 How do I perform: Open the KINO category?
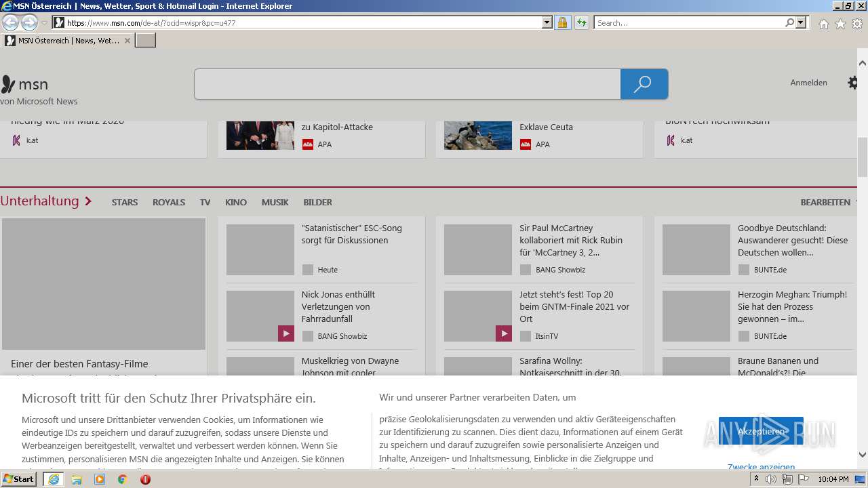pyautogui.click(x=236, y=202)
